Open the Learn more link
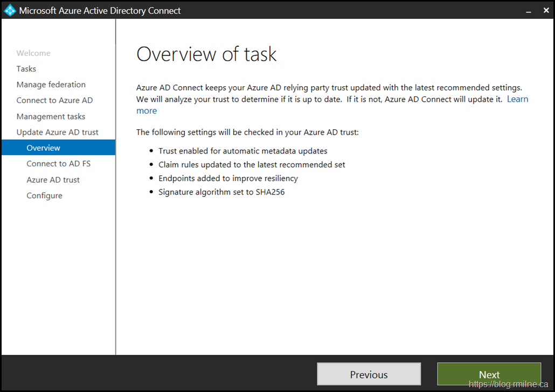Viewport: 555px width, 392px height. pyautogui.click(x=517, y=99)
